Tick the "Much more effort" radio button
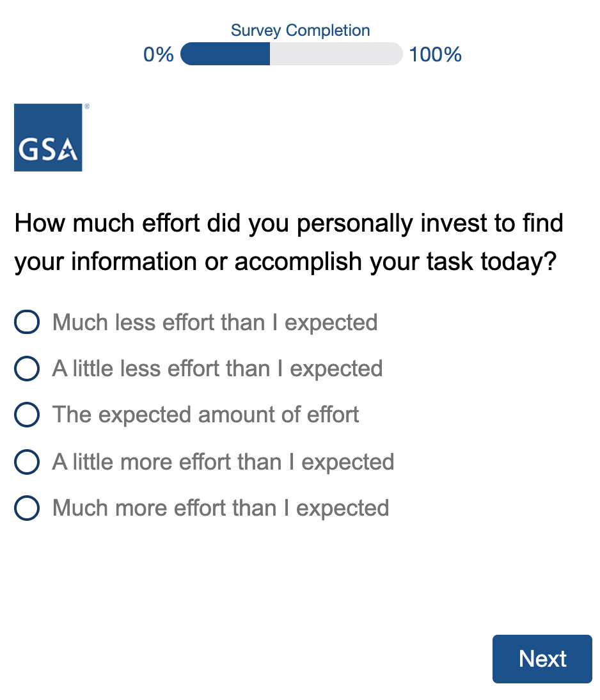 tap(27, 508)
